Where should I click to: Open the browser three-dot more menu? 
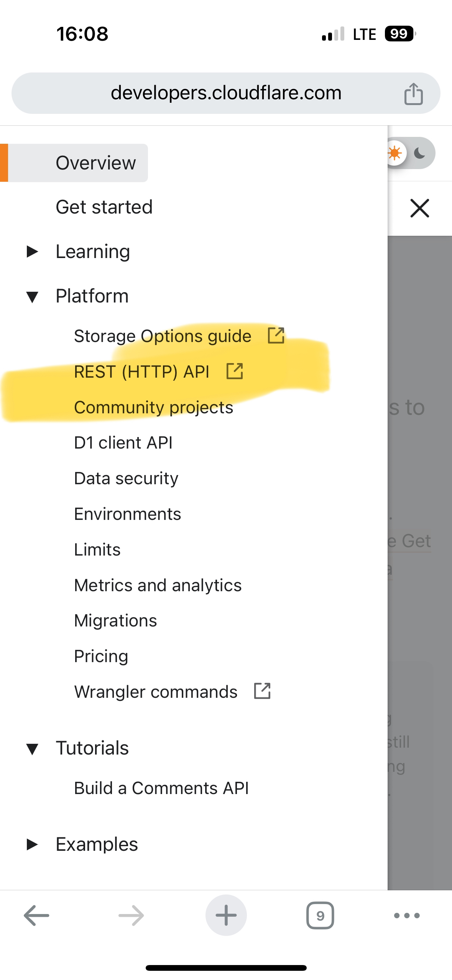[x=407, y=916]
